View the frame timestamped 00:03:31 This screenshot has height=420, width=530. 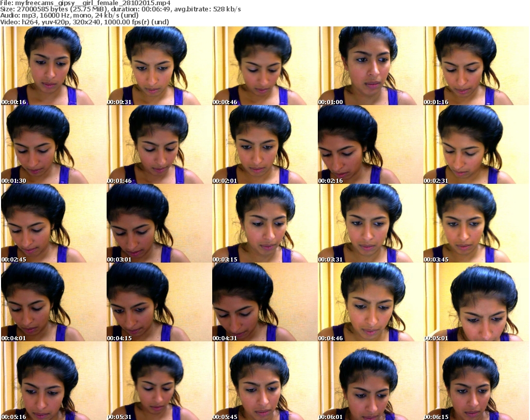coord(371,223)
